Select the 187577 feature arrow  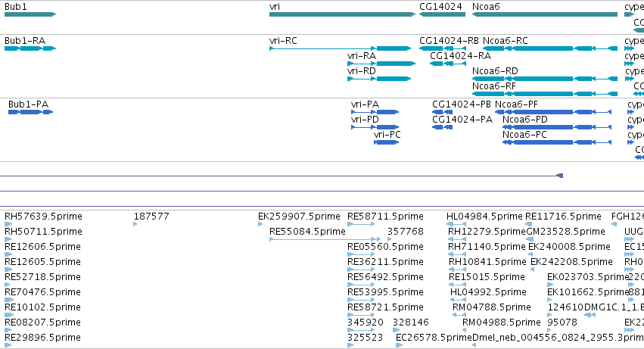coord(135,224)
